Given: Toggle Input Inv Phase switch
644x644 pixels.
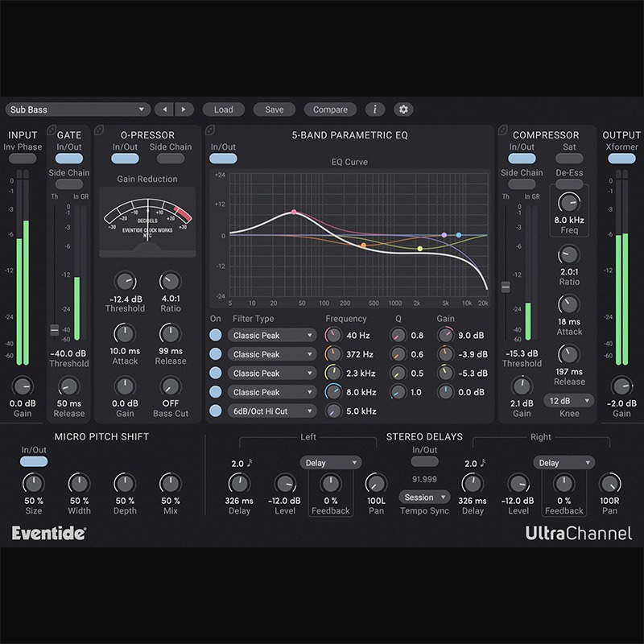Looking at the screenshot, I should click(23, 159).
